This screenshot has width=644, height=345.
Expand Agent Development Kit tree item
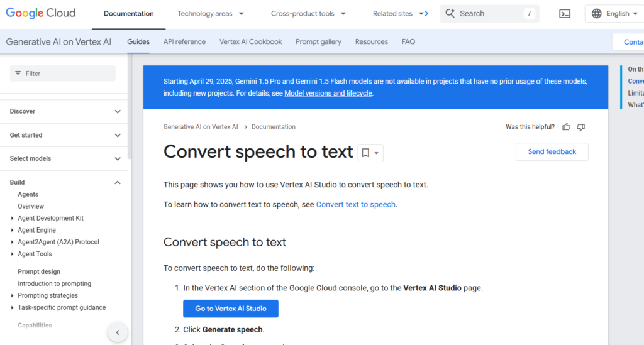click(x=12, y=218)
